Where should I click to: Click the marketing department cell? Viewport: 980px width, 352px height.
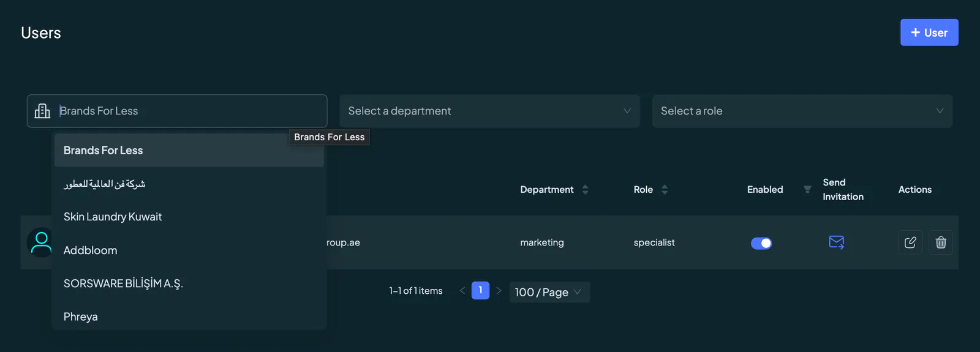[x=542, y=242]
